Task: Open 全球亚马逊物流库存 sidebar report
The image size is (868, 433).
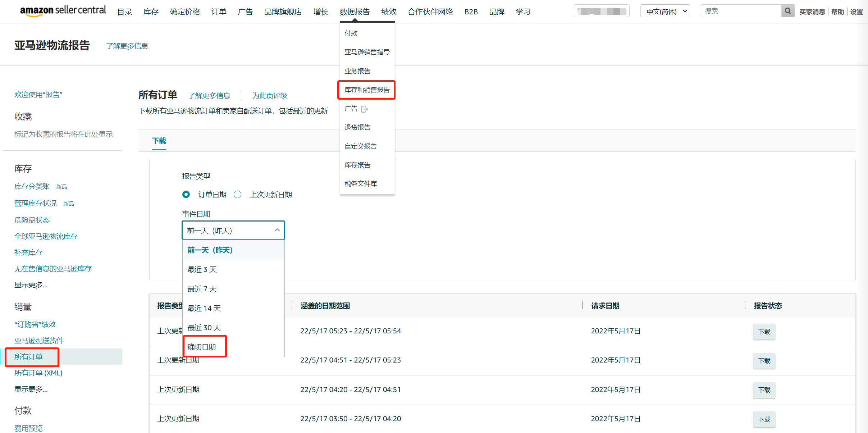Action: click(x=46, y=236)
